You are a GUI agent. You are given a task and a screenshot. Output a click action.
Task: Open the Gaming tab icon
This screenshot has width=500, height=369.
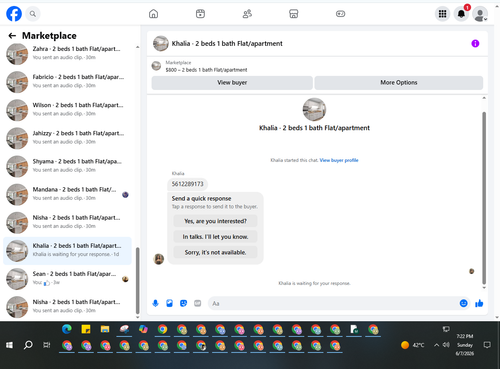click(340, 14)
